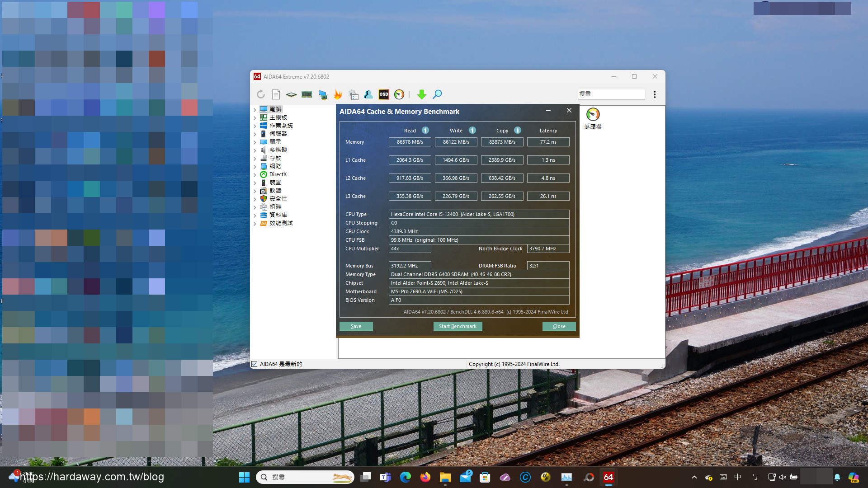Expand the 效能測試 tree node
868x488 pixels.
point(255,223)
